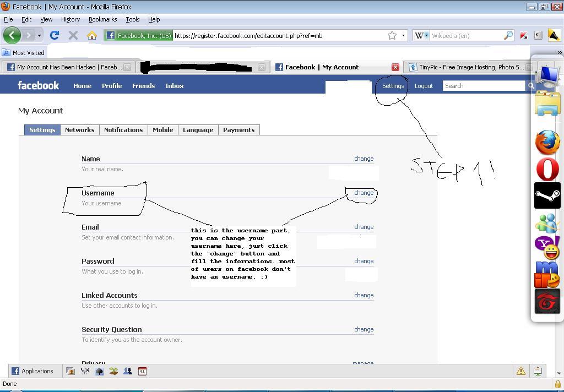564x392 pixels.
Task: Select the Mobile account tab
Action: click(163, 130)
